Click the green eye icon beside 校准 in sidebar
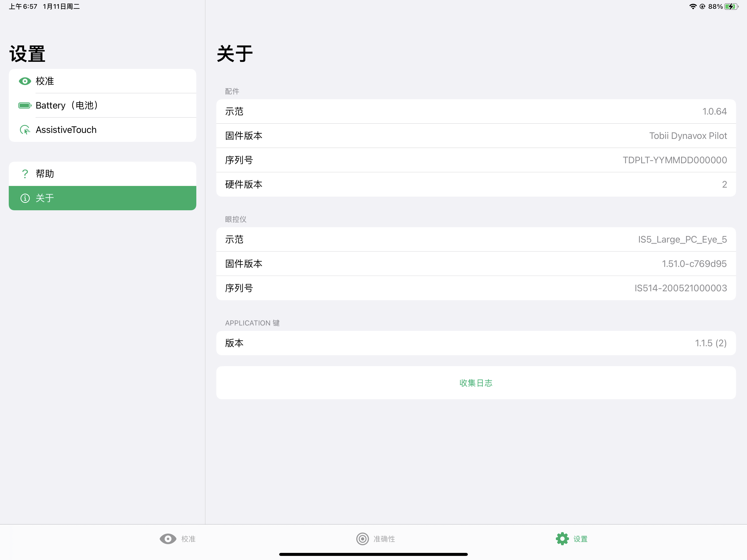The width and height of the screenshot is (747, 560). (x=25, y=81)
